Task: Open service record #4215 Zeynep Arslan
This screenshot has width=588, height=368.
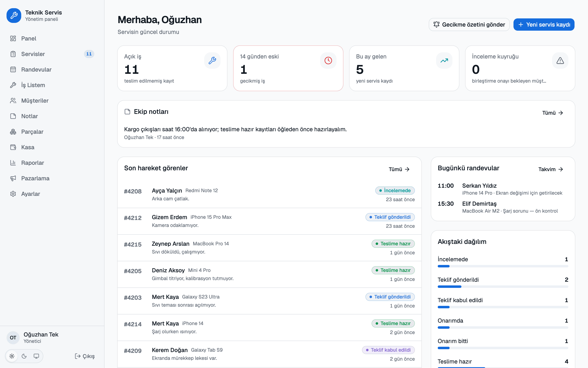Action: [x=269, y=248]
